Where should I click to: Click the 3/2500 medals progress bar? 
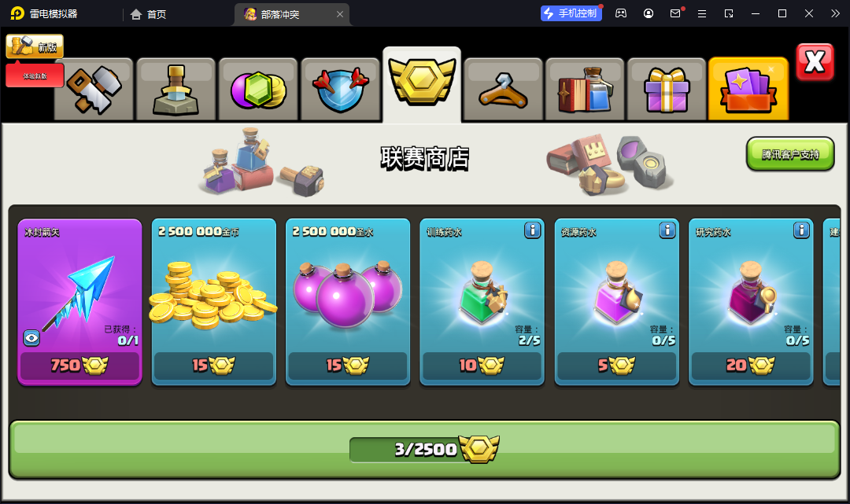(x=424, y=449)
